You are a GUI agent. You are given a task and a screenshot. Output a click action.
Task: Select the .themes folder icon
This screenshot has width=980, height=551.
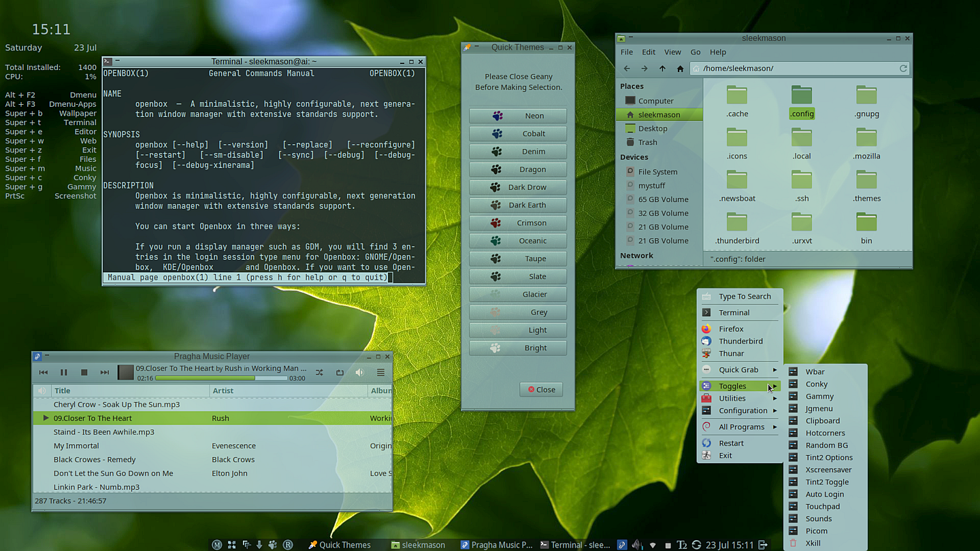pyautogui.click(x=866, y=186)
